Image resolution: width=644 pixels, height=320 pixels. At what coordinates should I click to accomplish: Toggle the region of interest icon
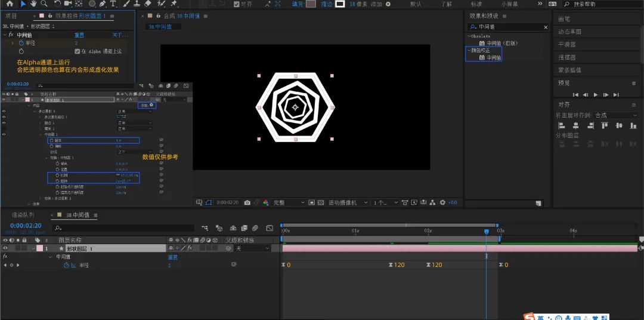click(x=312, y=202)
